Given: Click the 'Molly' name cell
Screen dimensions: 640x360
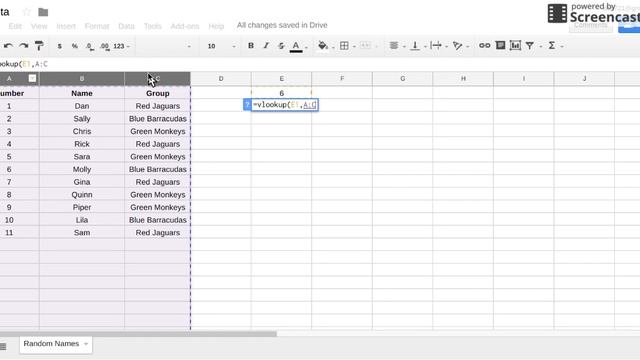Looking at the screenshot, I should (82, 169).
